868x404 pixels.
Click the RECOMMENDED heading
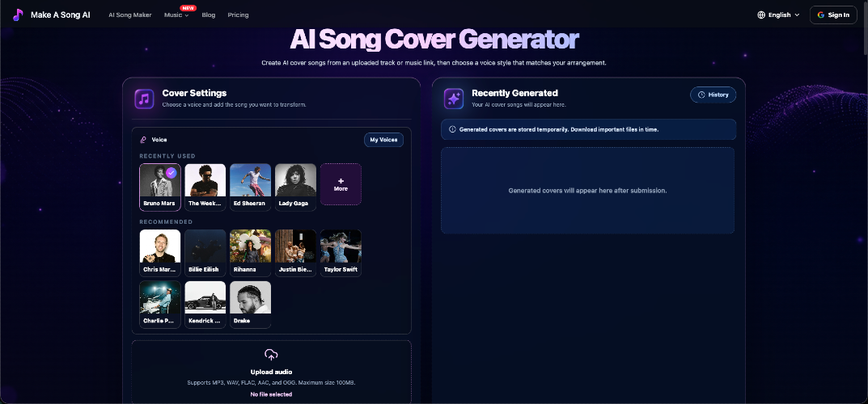point(166,221)
